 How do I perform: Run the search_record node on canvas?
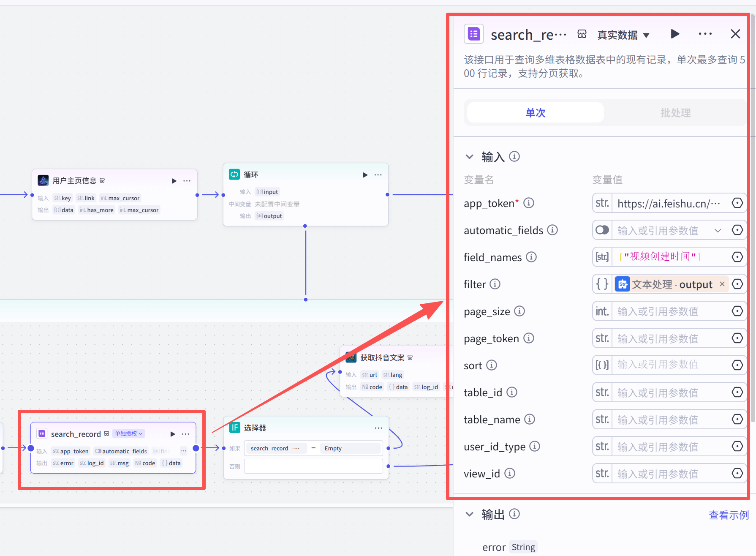172,434
